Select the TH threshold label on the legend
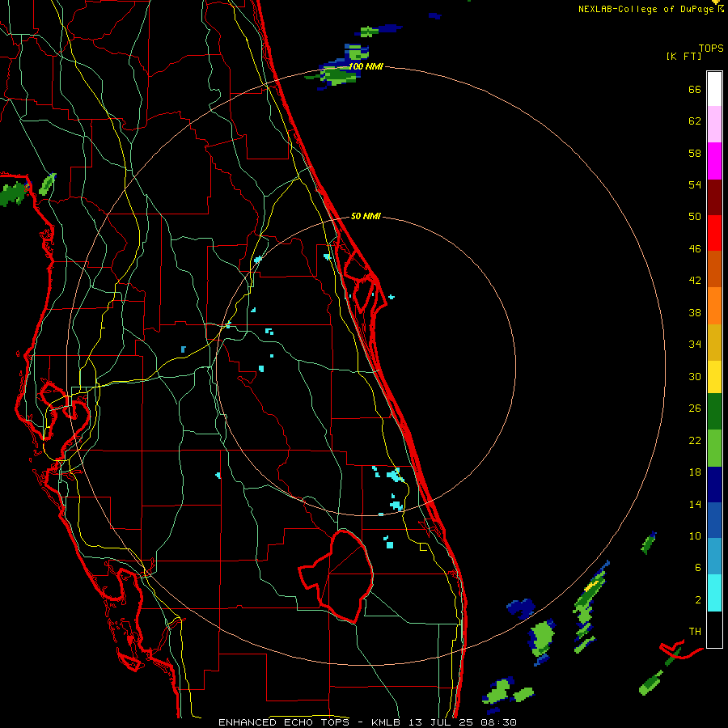The height and width of the screenshot is (728, 728). (695, 632)
